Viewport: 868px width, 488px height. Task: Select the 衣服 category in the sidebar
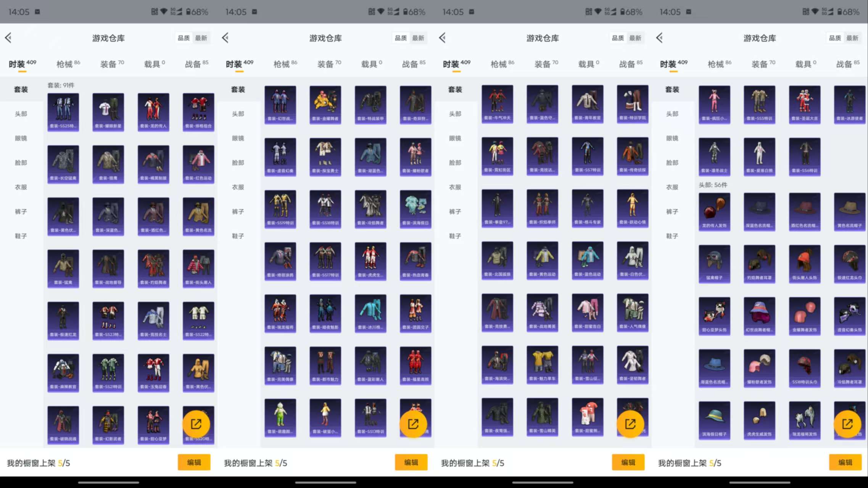[21, 187]
